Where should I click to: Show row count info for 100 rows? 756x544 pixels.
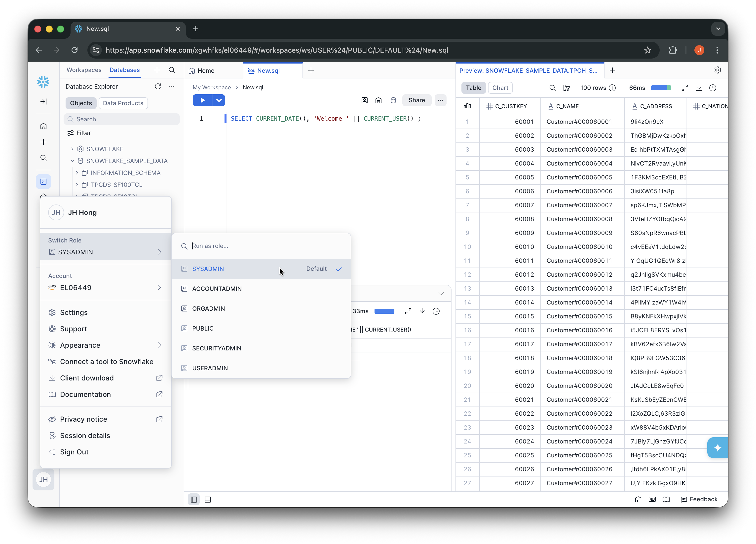[x=612, y=88]
